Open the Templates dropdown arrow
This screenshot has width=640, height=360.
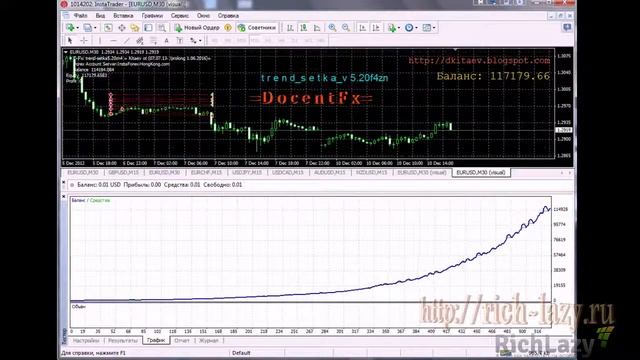tap(434, 28)
